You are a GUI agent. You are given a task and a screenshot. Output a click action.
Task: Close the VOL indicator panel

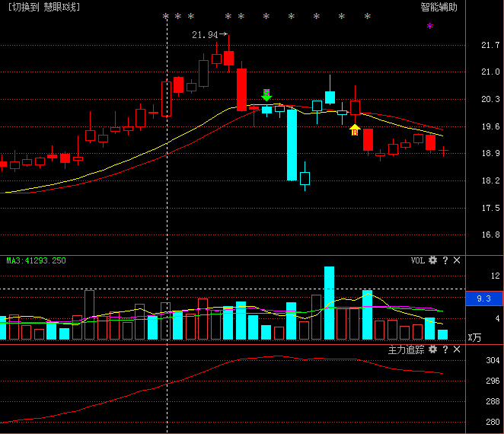[x=457, y=260]
